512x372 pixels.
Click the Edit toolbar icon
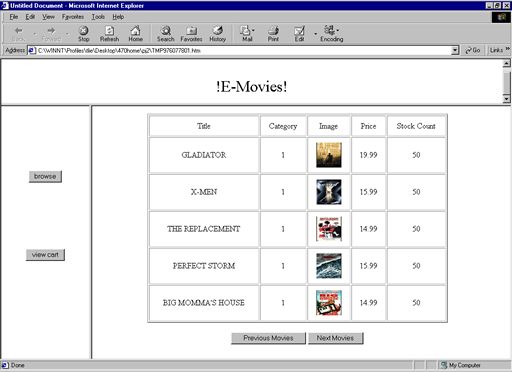(x=299, y=34)
